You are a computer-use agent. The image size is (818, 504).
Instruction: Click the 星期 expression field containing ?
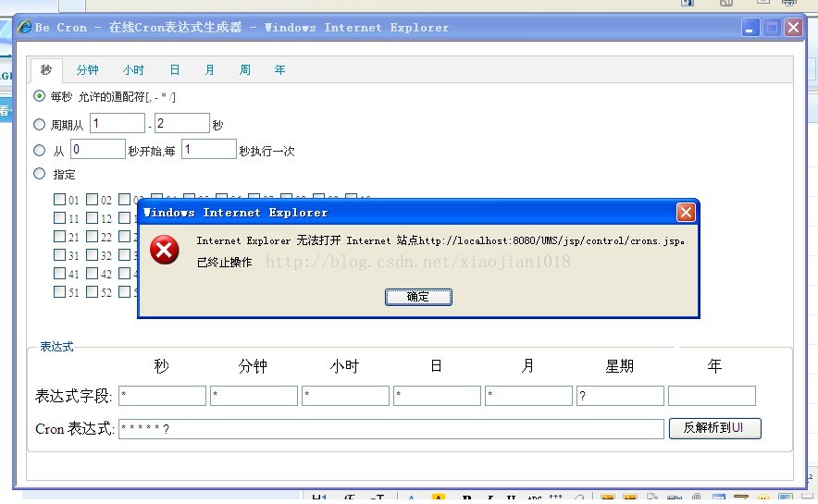point(620,396)
